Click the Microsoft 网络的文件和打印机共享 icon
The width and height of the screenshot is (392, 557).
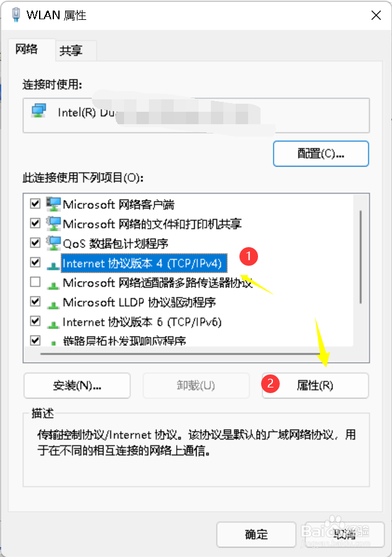click(53, 224)
